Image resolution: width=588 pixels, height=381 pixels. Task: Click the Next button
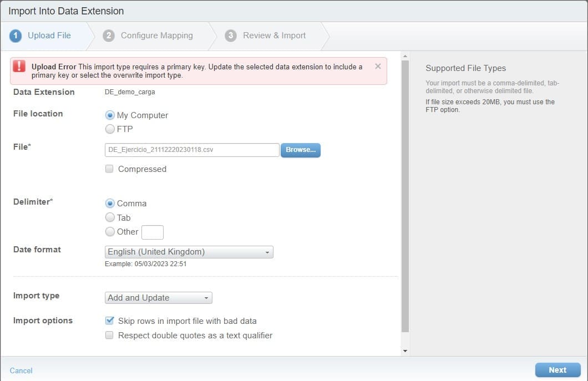pos(557,370)
